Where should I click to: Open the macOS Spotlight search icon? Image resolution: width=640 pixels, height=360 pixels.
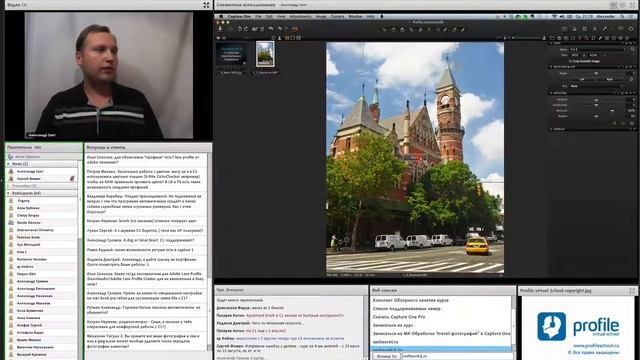622,16
